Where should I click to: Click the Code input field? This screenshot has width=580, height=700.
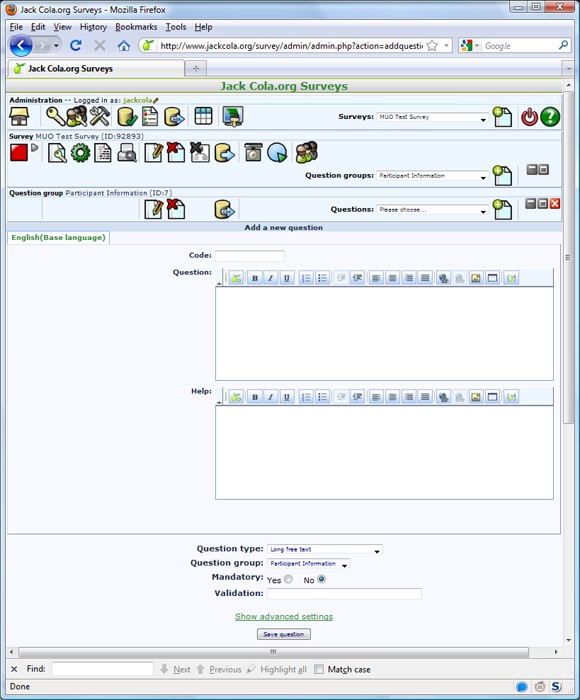pos(249,256)
